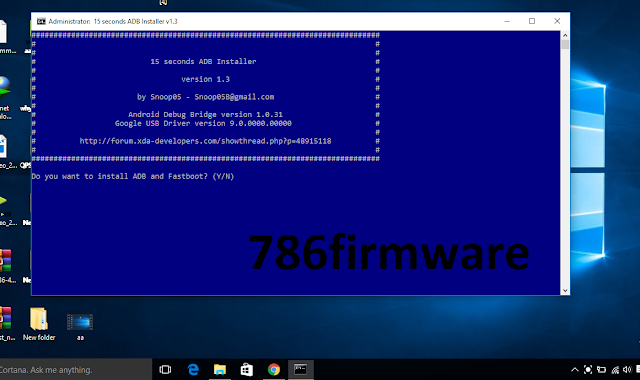Launch Microsoft Edge from the taskbar

click(x=193, y=370)
